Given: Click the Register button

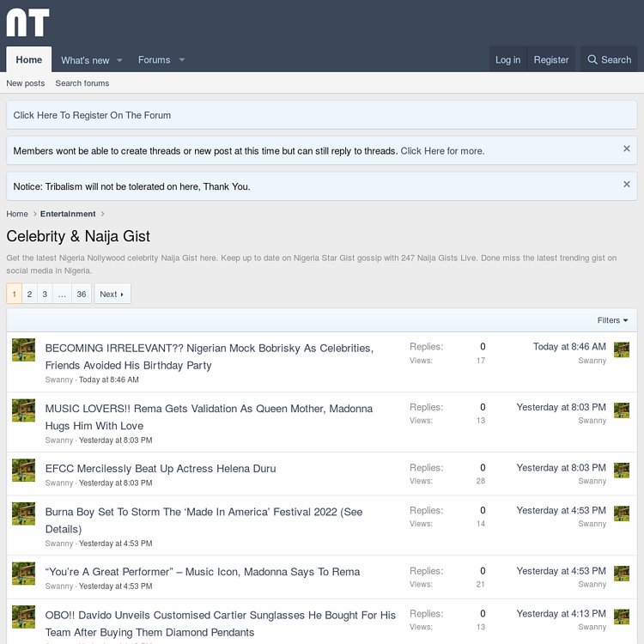Looking at the screenshot, I should coord(550,59).
